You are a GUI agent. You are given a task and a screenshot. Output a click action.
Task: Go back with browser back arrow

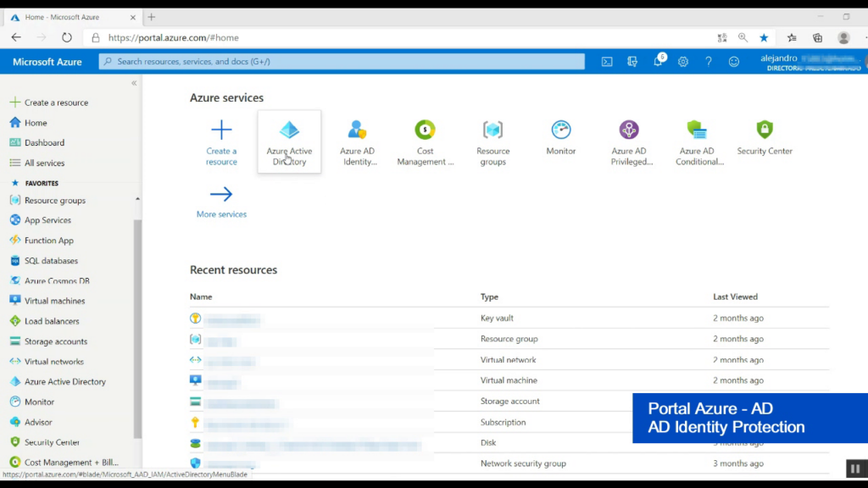click(x=16, y=37)
